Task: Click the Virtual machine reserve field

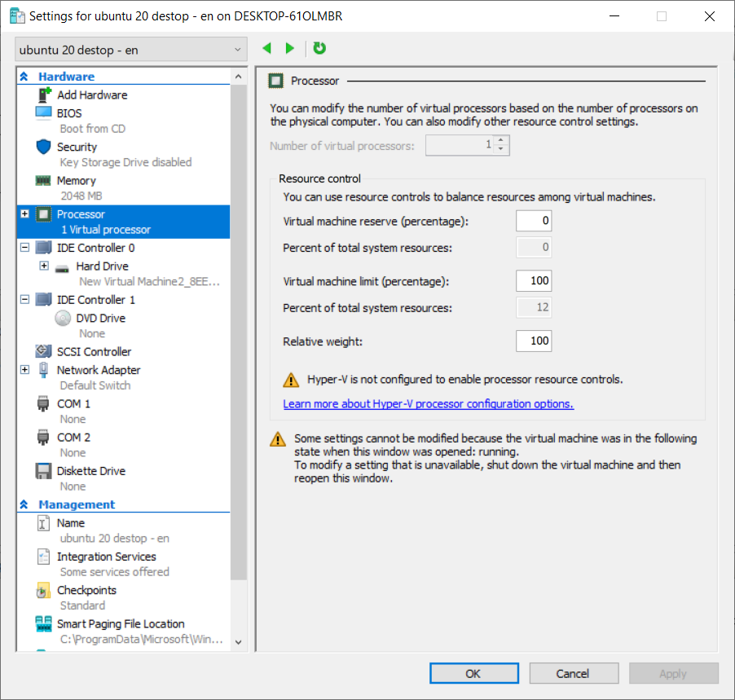Action: point(534,220)
